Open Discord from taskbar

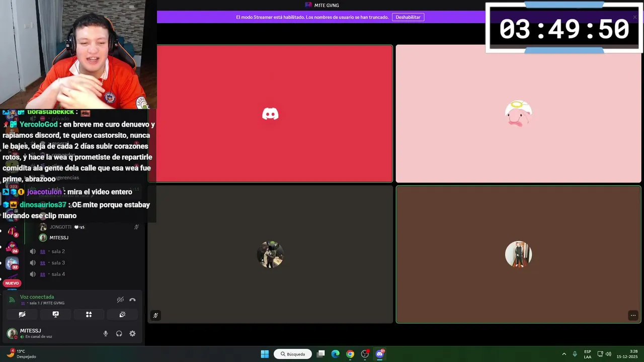[380, 354]
